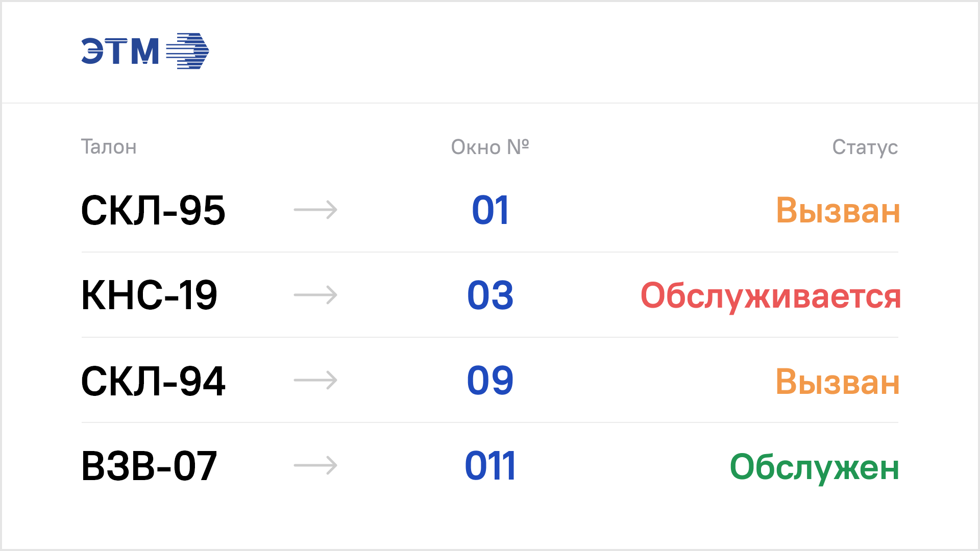Click the arrow next to СКЛ-94

[x=315, y=380]
